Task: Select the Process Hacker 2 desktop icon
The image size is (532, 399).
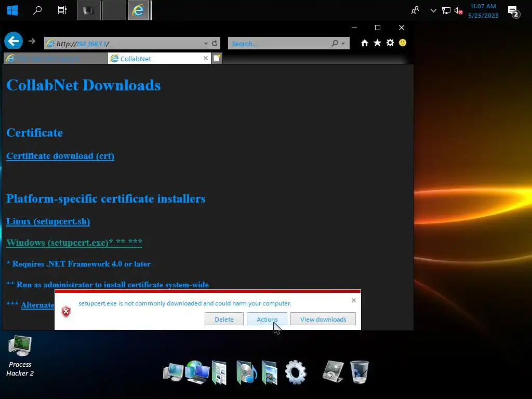Action: pos(20,355)
